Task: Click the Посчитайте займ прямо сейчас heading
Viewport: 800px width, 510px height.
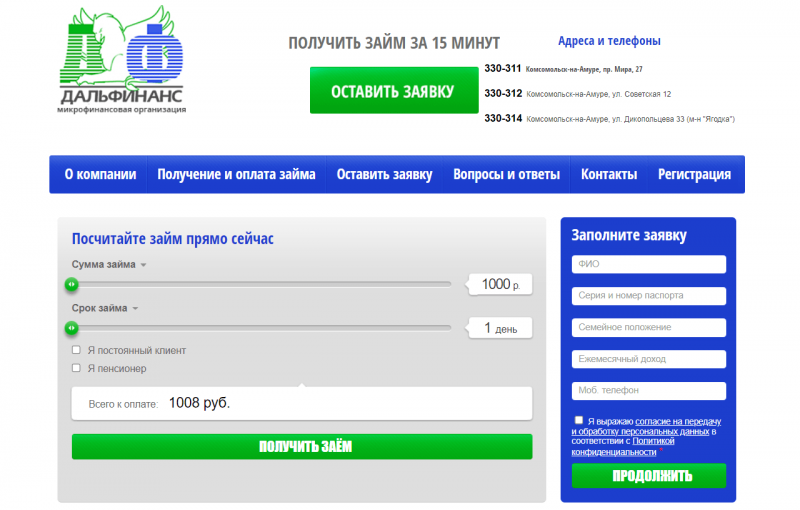Action: pyautogui.click(x=172, y=239)
